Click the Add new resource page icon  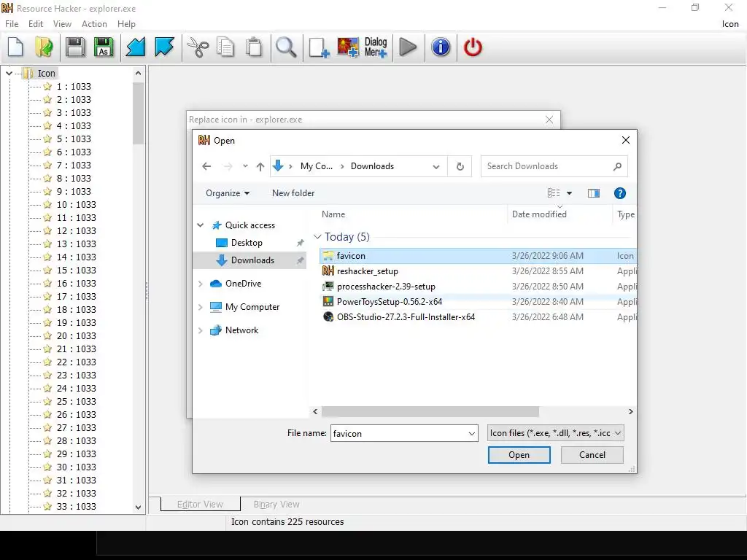[319, 47]
